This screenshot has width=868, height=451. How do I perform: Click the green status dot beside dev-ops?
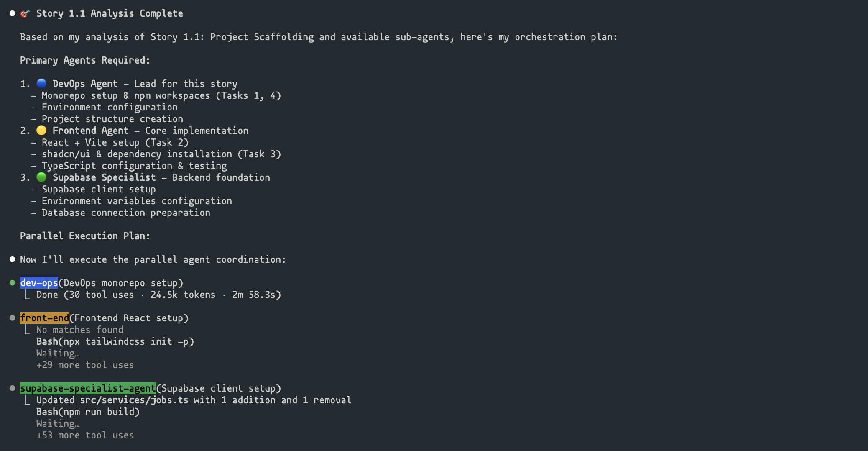click(13, 283)
